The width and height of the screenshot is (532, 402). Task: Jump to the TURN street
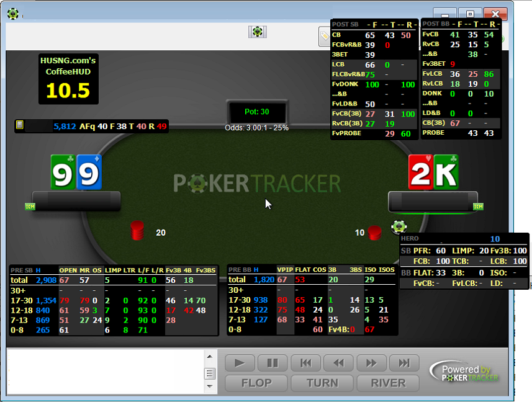[322, 383]
